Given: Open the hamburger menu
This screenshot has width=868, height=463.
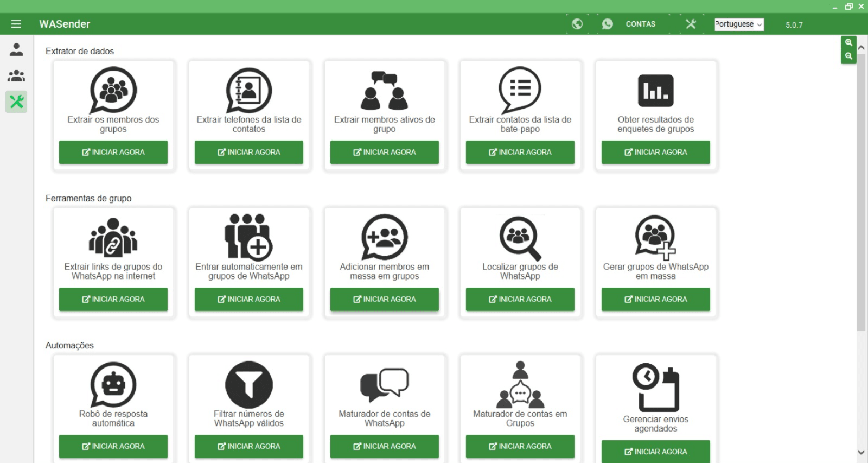Looking at the screenshot, I should pyautogui.click(x=16, y=24).
